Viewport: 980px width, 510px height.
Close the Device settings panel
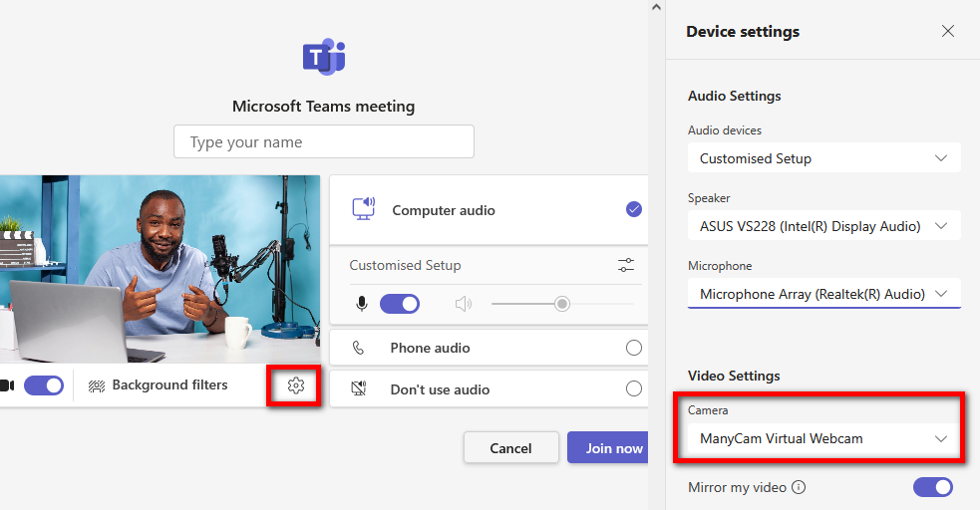click(x=948, y=32)
